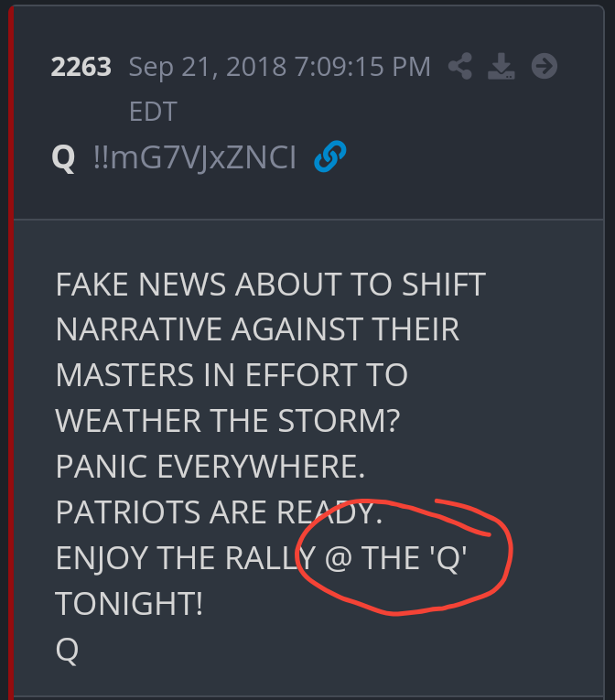Click the text PATRIOTS ARE READY.
615x700 pixels.
point(219,512)
